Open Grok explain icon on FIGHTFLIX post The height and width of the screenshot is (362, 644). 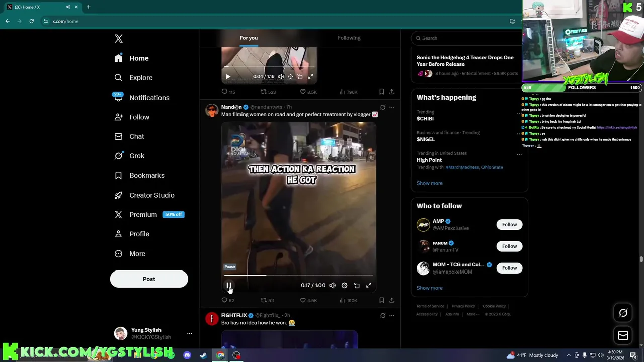pos(383,316)
